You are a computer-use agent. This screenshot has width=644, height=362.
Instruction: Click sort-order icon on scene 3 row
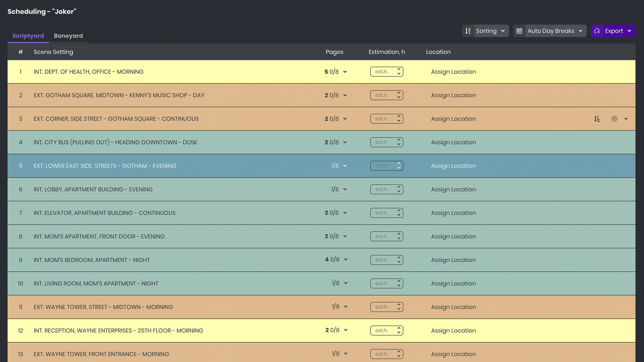tap(597, 119)
